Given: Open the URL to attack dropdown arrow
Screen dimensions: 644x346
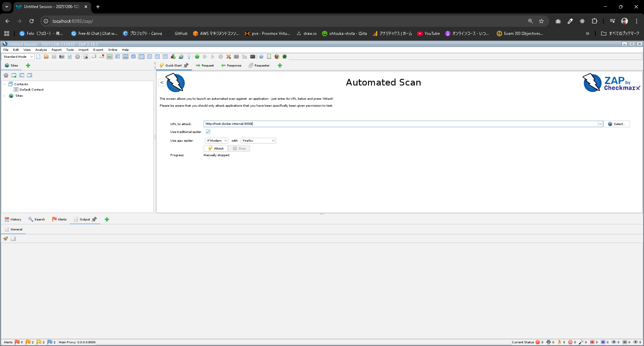Looking at the screenshot, I should pos(600,124).
